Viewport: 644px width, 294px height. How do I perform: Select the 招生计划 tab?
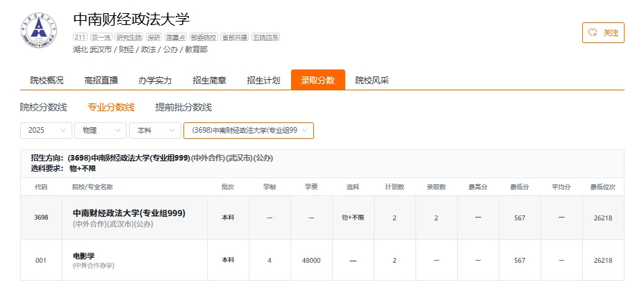(263, 81)
